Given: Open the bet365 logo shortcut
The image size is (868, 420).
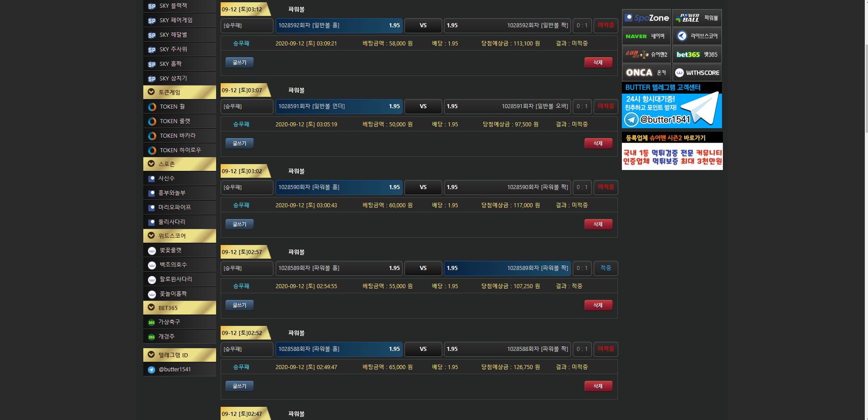Looking at the screenshot, I should [697, 55].
